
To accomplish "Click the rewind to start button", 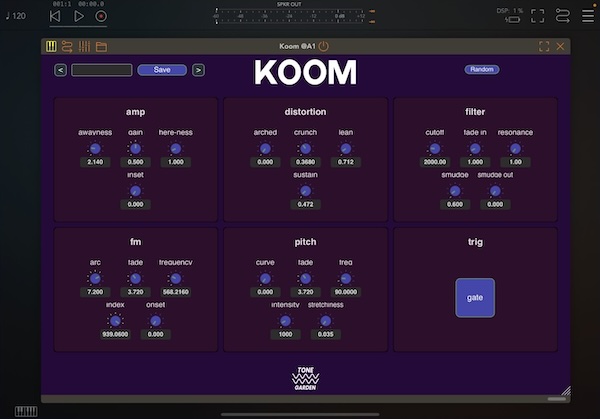I will click(x=55, y=16).
